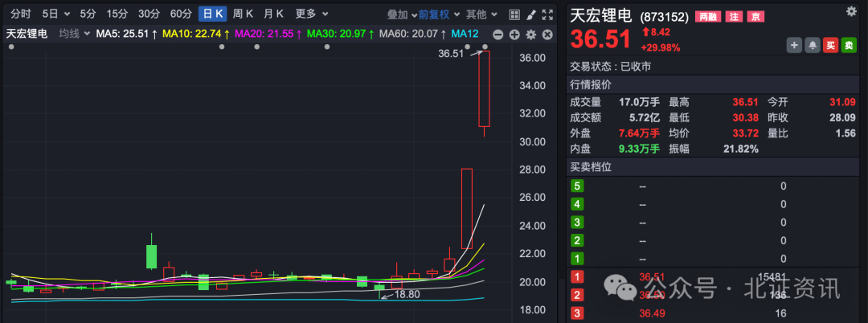The width and height of the screenshot is (868, 323).
Task: Click the 天宏锂电 name in chart header
Action: (27, 34)
